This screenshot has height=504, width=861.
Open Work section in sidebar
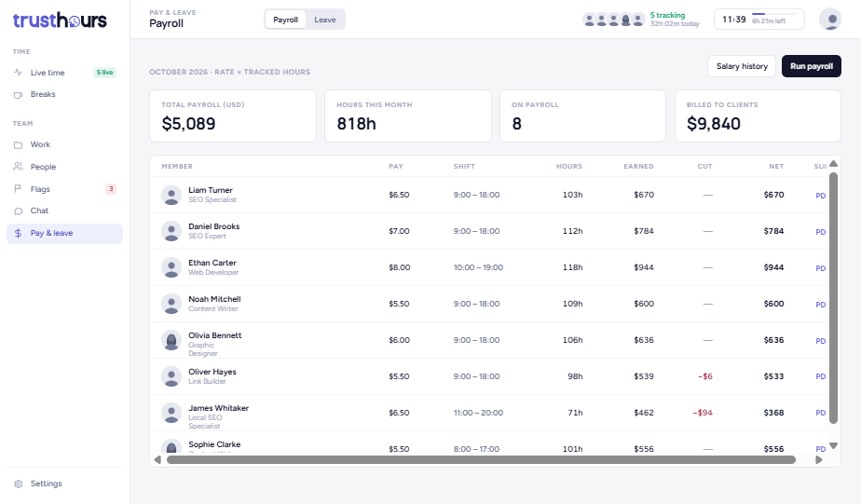(65, 145)
